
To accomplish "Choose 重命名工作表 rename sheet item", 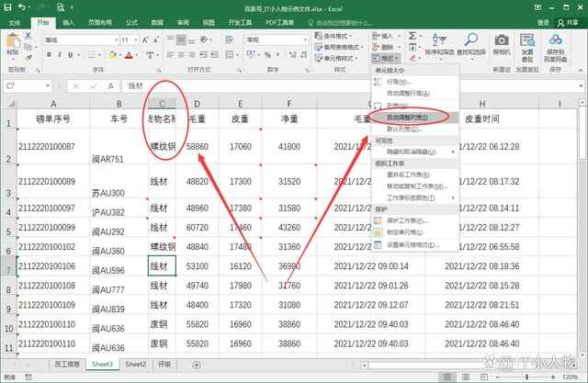I will pyautogui.click(x=415, y=175).
